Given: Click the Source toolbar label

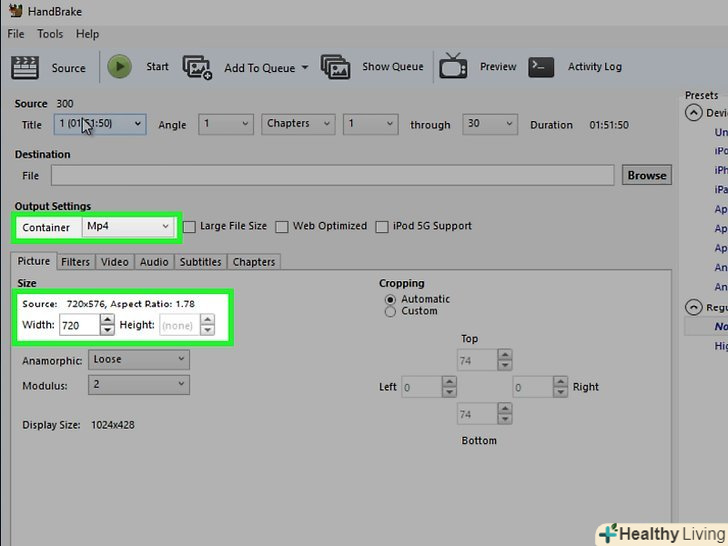Looking at the screenshot, I should [x=69, y=68].
